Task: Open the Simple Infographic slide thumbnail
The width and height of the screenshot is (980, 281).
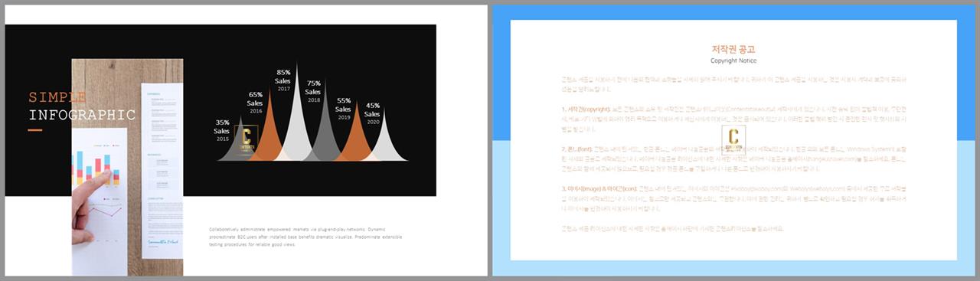Action: pos(246,141)
